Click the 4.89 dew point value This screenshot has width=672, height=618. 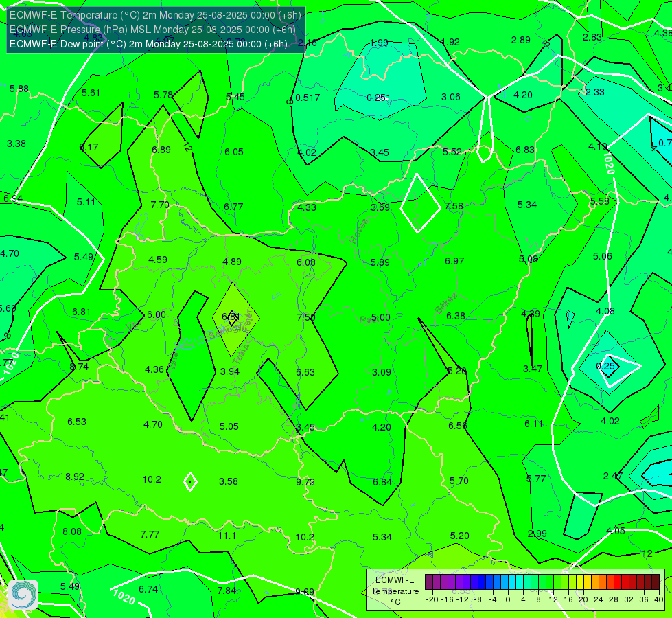point(232,262)
